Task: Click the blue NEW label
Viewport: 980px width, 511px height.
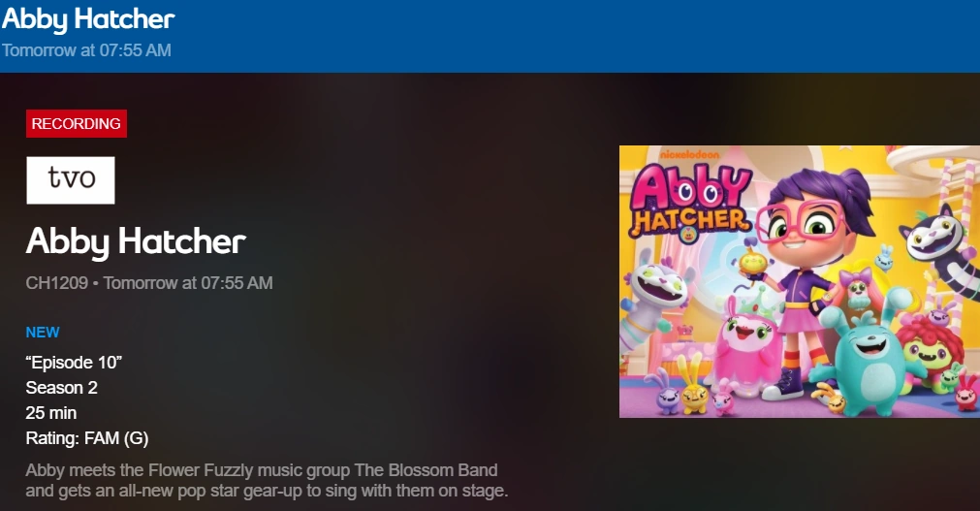Action: click(x=43, y=333)
